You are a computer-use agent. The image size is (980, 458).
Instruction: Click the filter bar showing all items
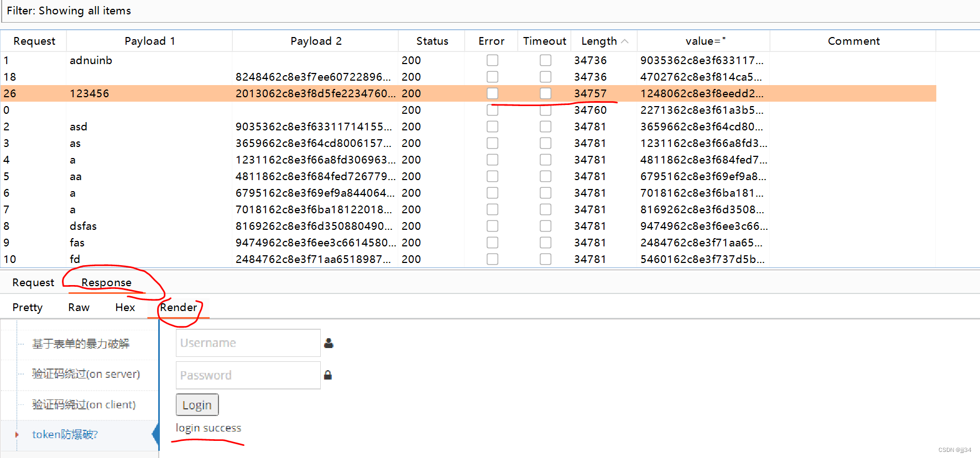(x=490, y=11)
